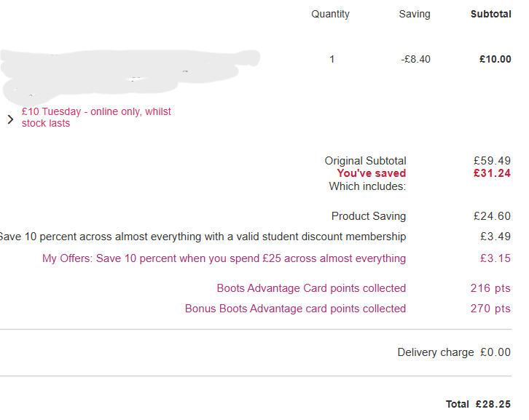Click the Product Saving label
This screenshot has width=529, height=420.
tap(369, 216)
